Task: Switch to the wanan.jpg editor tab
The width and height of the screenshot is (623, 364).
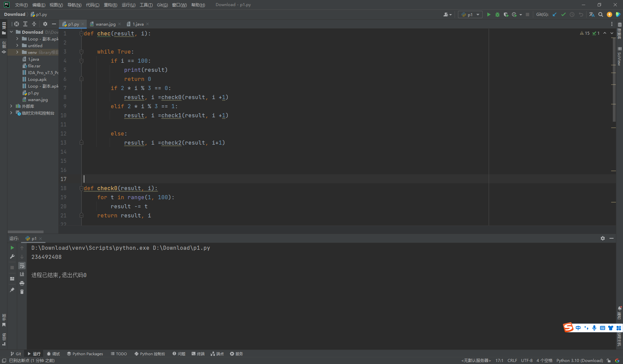Action: pos(105,24)
